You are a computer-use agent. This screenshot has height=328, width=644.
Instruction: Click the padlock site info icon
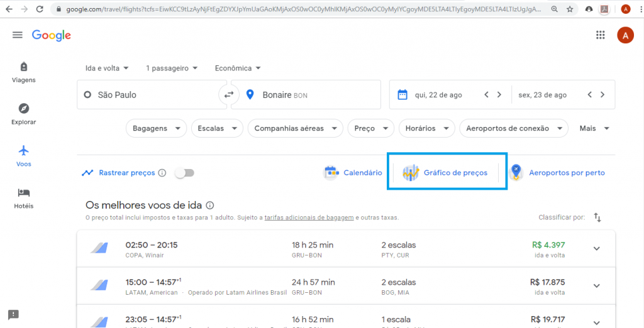58,9
